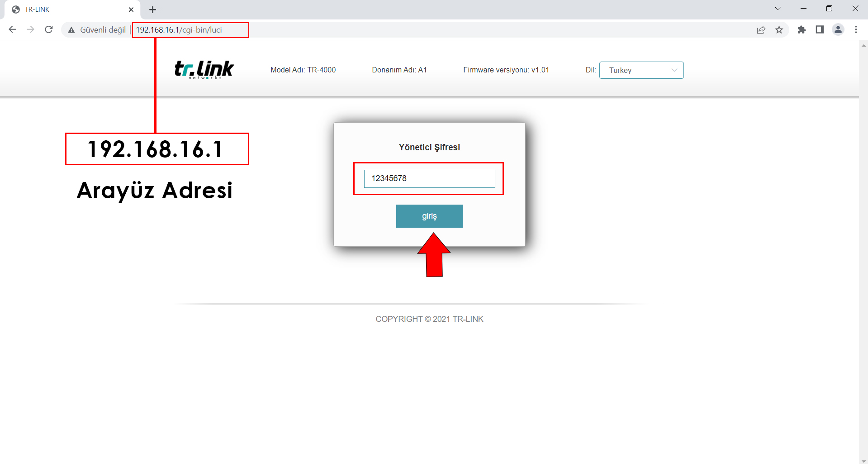Screen dimensions: 868x464
Task: Click the giriş login button
Action: (x=429, y=216)
